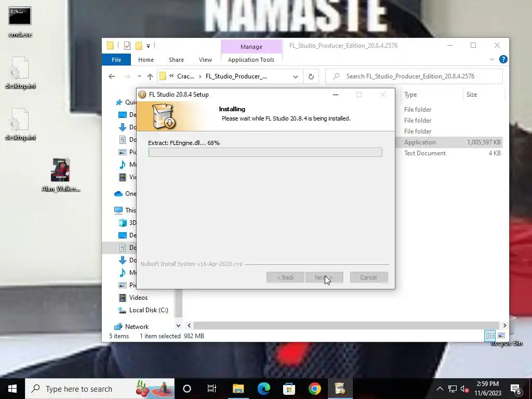The width and height of the screenshot is (532, 399).
Task: Select Manage contextual tab
Action: 251,47
